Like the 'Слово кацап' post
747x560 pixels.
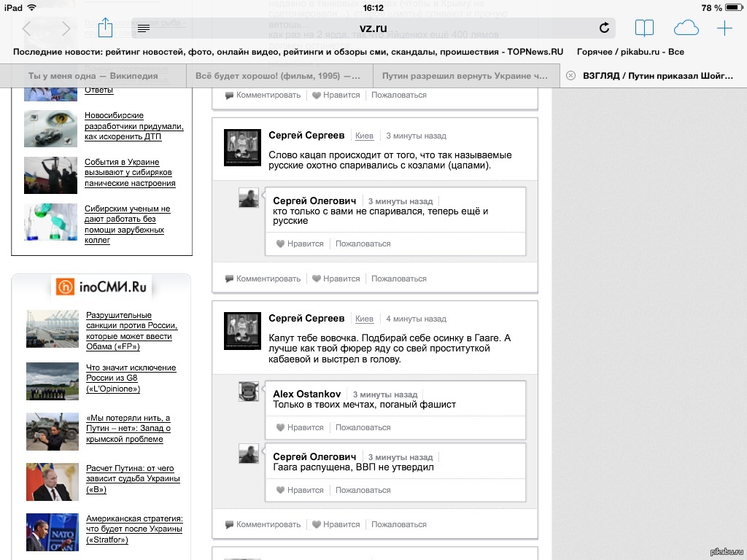click(x=336, y=279)
